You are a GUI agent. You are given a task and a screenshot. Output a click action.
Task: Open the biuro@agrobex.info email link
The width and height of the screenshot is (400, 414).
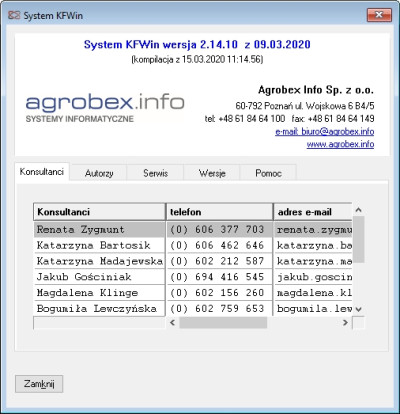tap(325, 131)
